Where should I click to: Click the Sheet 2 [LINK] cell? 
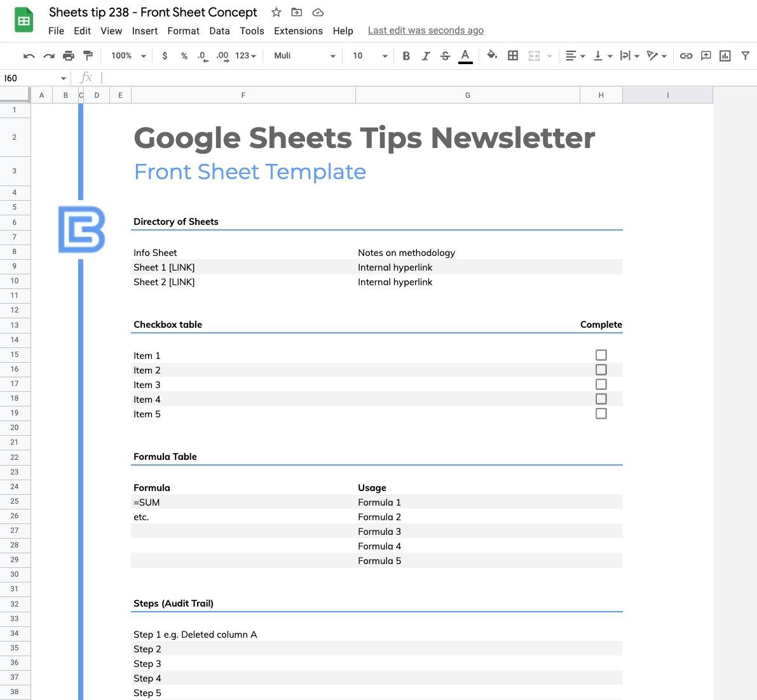click(243, 282)
